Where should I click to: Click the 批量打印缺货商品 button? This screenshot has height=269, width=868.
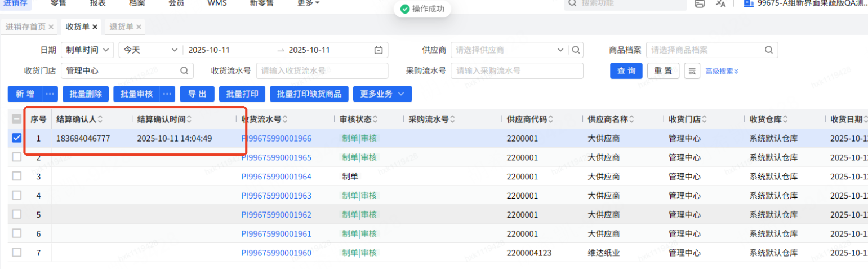(x=309, y=94)
